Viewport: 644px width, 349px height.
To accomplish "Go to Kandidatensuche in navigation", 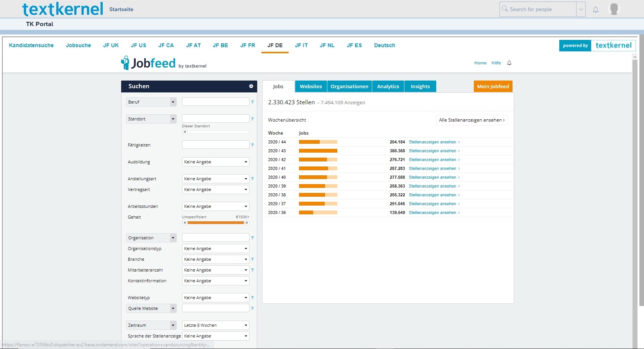I will pyautogui.click(x=31, y=45).
